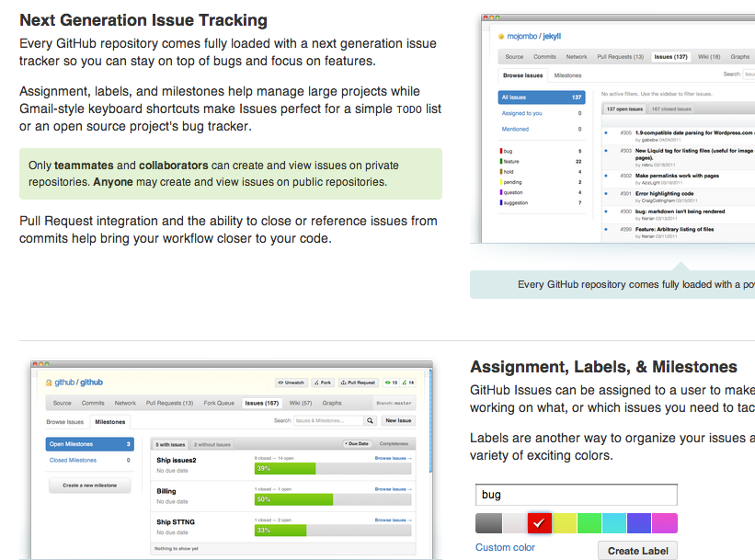
Task: Choose the green label color swatch
Action: 589,523
